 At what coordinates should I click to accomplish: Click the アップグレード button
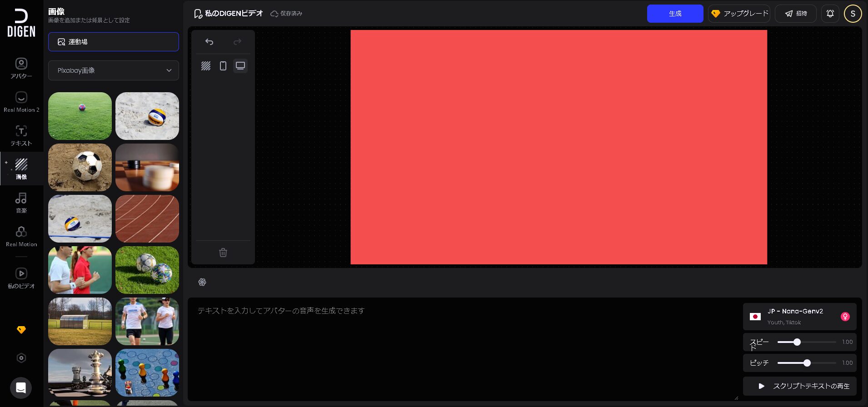pos(739,14)
